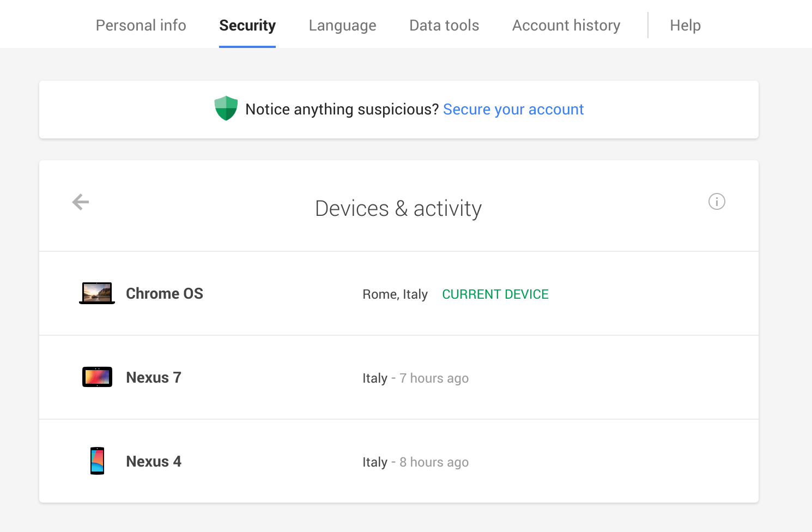Screen dimensions: 812x532
Task: Click the Secure your account link
Action: (513, 109)
